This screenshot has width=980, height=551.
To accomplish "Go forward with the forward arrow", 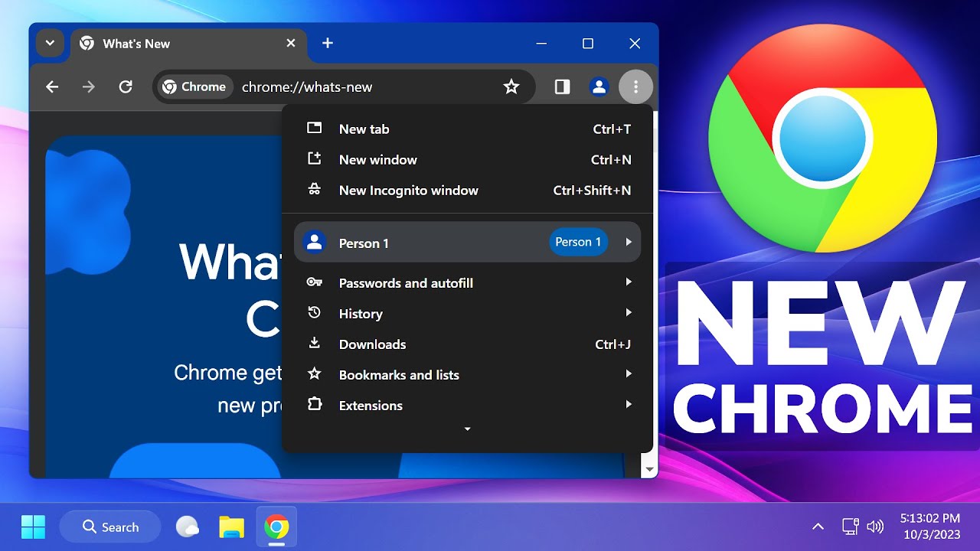I will pyautogui.click(x=89, y=87).
